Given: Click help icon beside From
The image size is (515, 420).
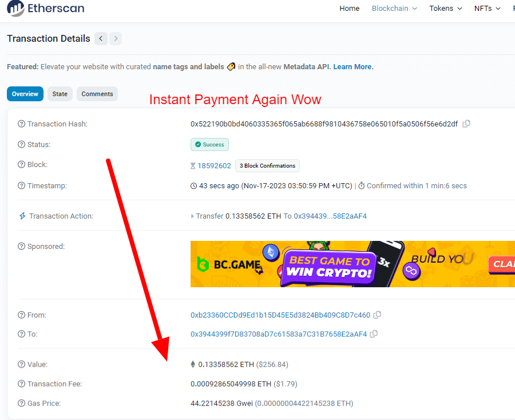Looking at the screenshot, I should 21,315.
